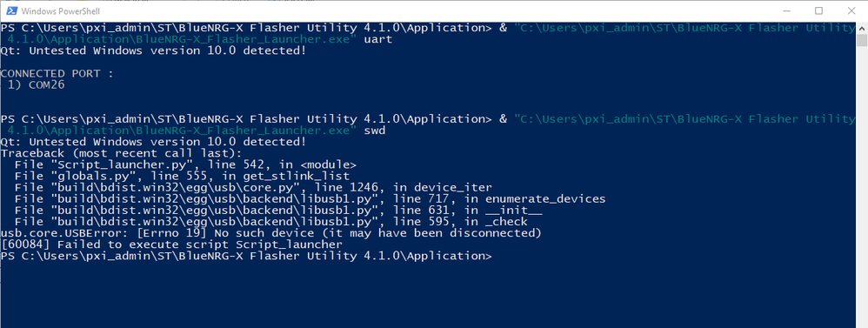Click the enumerate_devices traceback line
The image size is (868, 328).
click(310, 198)
